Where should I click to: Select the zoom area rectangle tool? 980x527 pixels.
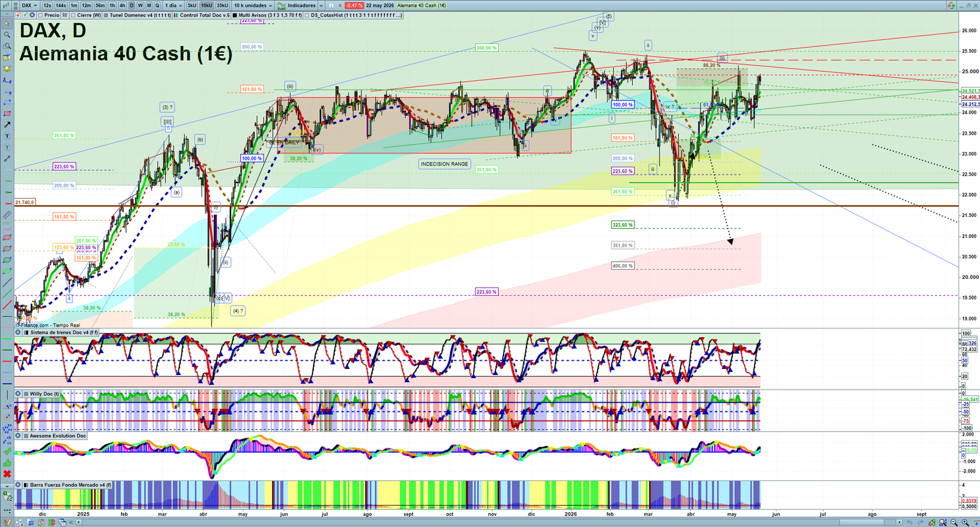click(7, 46)
